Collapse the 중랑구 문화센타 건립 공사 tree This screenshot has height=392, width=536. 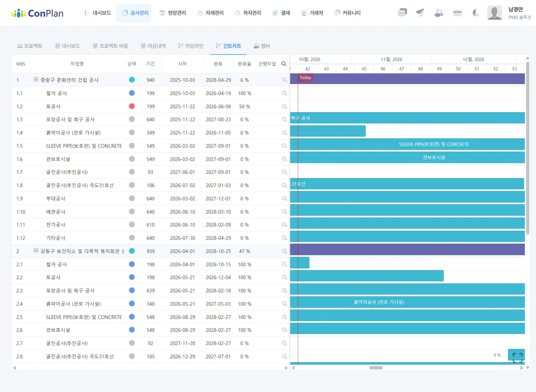(36, 79)
